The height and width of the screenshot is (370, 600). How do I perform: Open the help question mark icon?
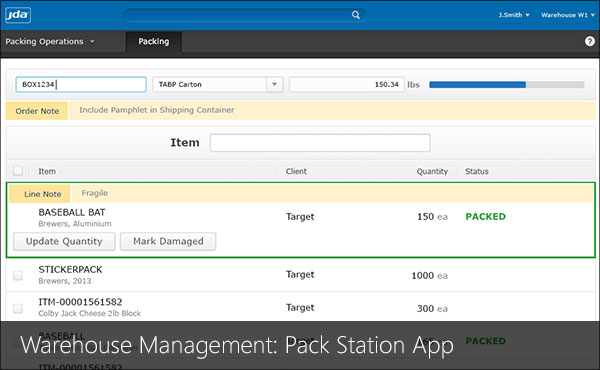(x=590, y=41)
